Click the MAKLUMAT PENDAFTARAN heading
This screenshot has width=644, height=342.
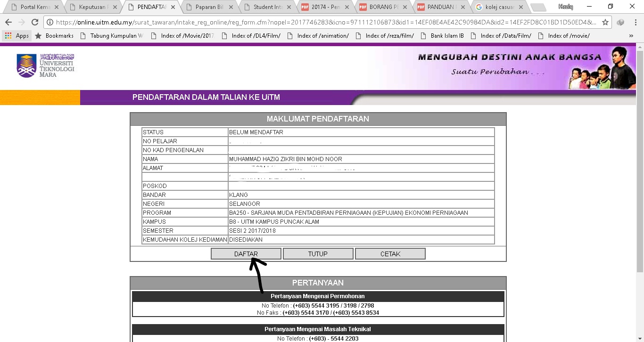(318, 119)
